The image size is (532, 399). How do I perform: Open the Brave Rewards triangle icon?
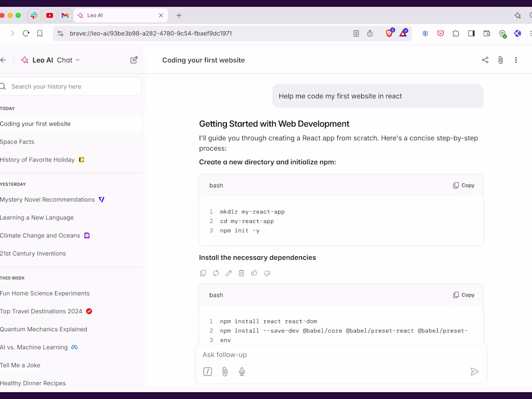pos(404,33)
